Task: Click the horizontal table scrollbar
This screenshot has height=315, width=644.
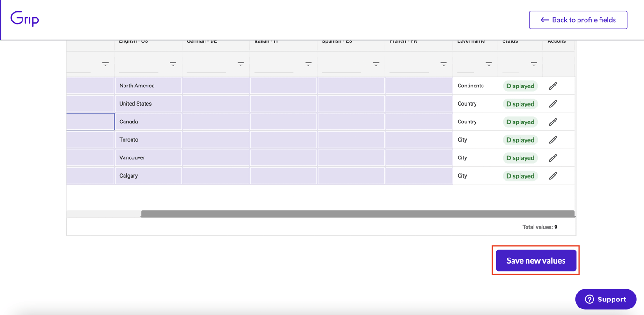Action: tap(358, 214)
